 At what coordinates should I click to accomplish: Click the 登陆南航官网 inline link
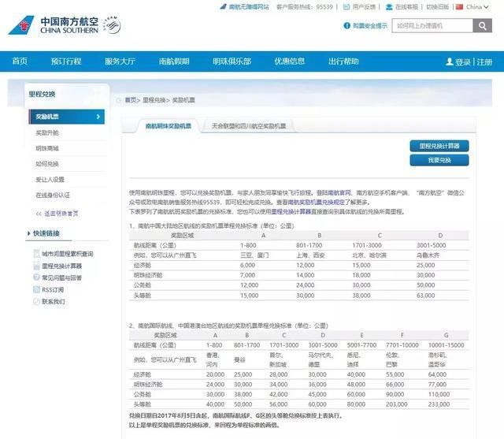click(333, 192)
